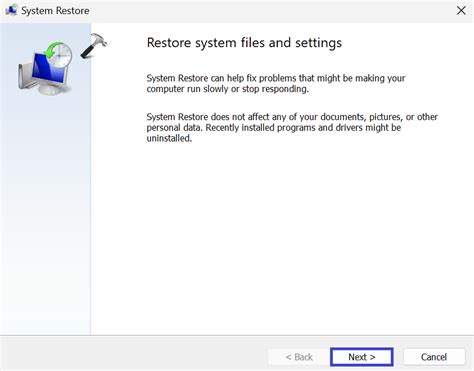Click the computer and clock restore illustration
Viewport: 474px width, 371px height.
45,68
